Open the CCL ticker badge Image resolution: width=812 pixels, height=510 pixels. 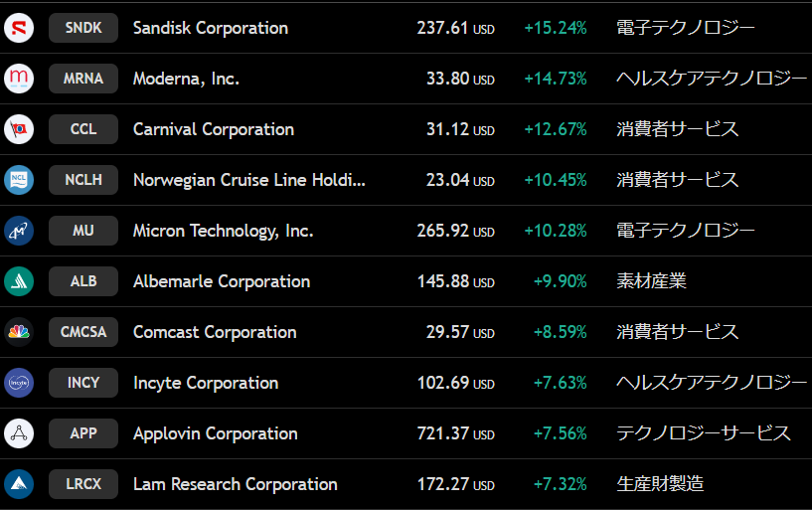tap(83, 129)
